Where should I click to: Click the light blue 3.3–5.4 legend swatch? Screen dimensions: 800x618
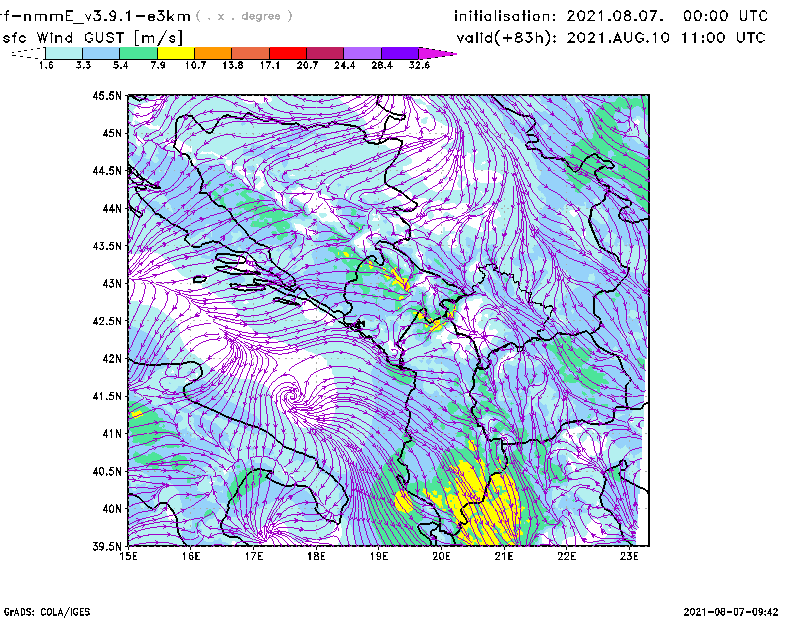click(x=101, y=53)
